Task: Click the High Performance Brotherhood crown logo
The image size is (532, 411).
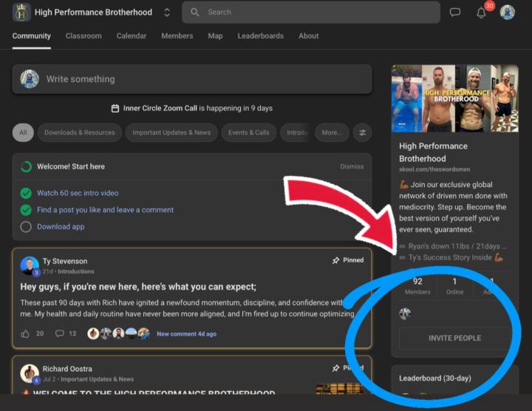Action: [x=21, y=13]
